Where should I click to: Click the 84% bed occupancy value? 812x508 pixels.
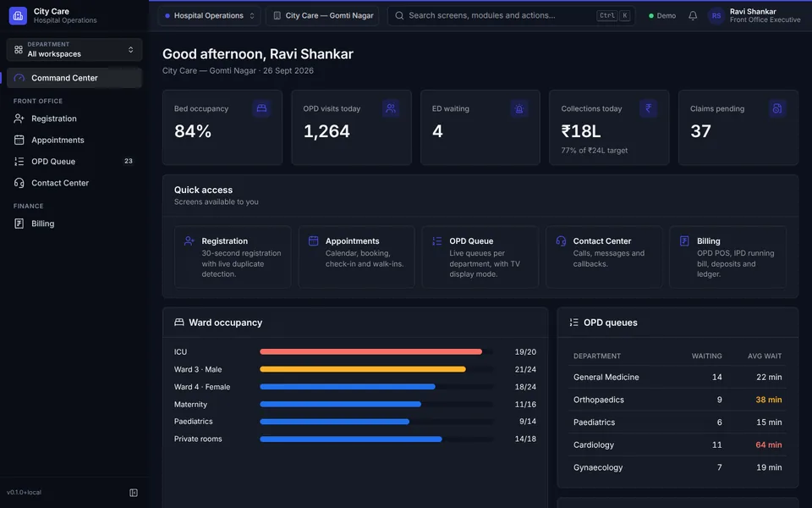(x=193, y=131)
